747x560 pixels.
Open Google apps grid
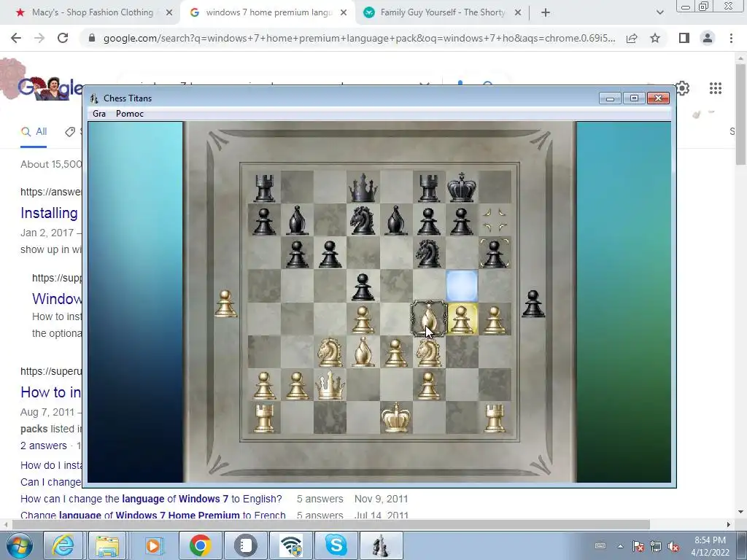[715, 88]
